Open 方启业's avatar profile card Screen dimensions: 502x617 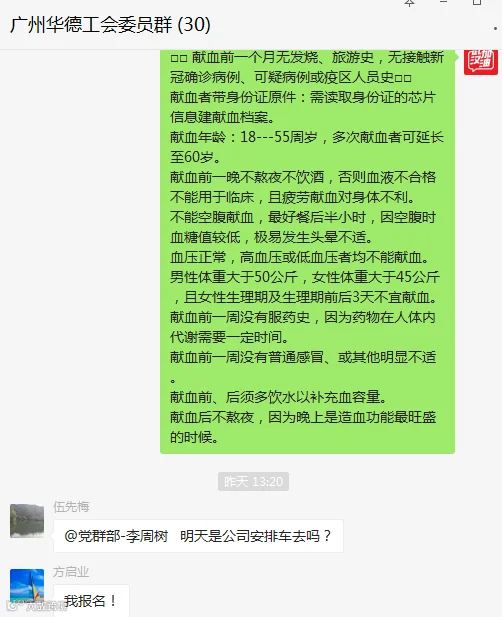click(x=27, y=586)
